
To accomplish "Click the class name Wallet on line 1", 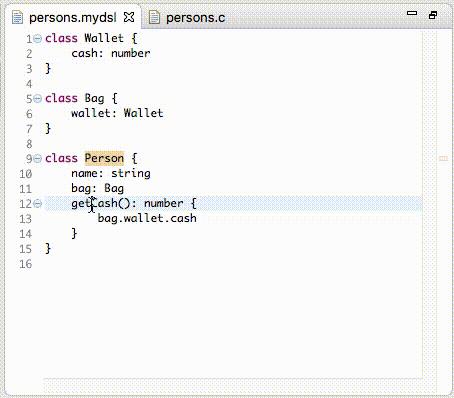I will pyautogui.click(x=104, y=38).
